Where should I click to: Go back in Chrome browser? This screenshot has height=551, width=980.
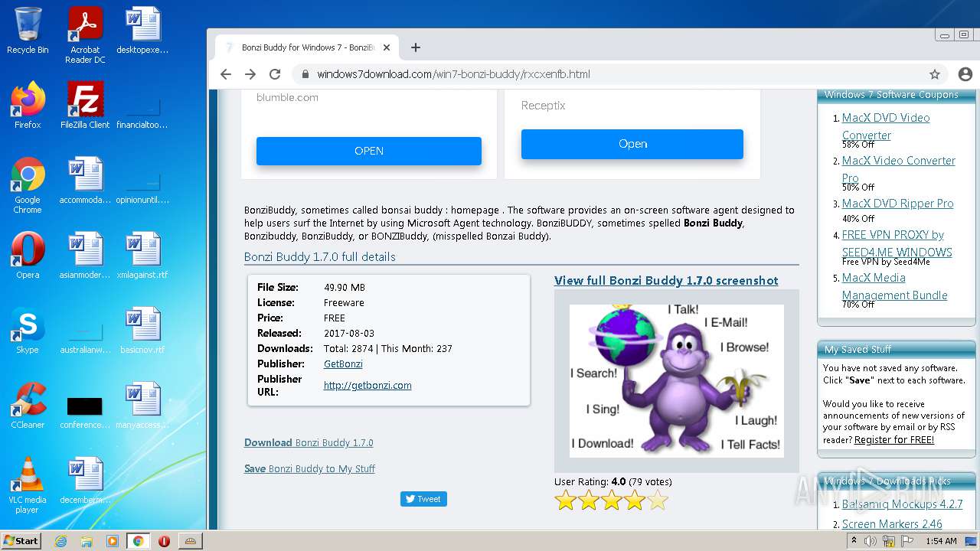(225, 74)
